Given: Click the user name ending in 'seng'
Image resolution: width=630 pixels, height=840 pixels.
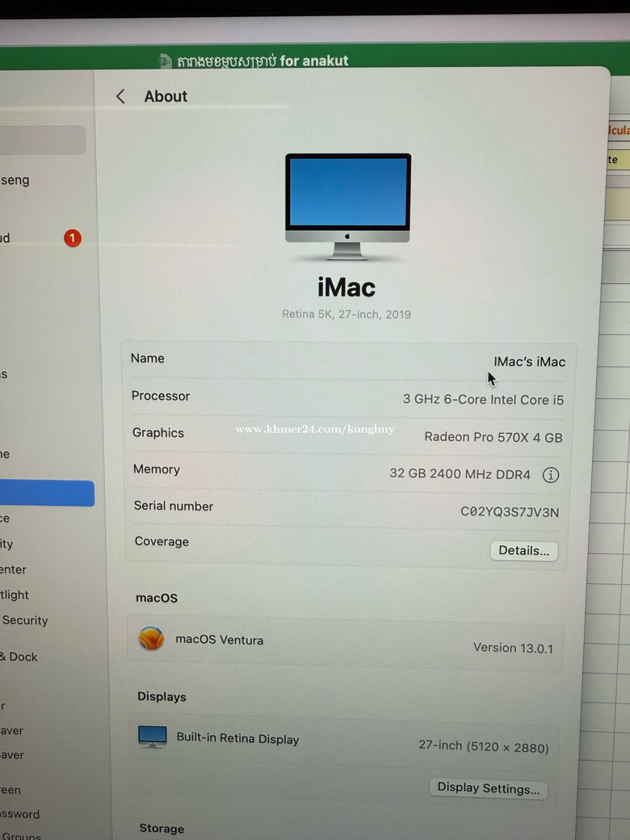Looking at the screenshot, I should [x=15, y=180].
